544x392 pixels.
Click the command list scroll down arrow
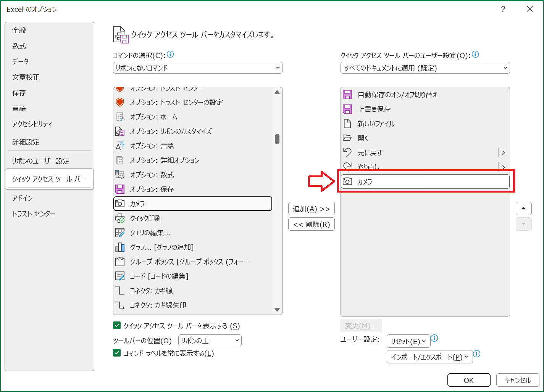click(277, 310)
